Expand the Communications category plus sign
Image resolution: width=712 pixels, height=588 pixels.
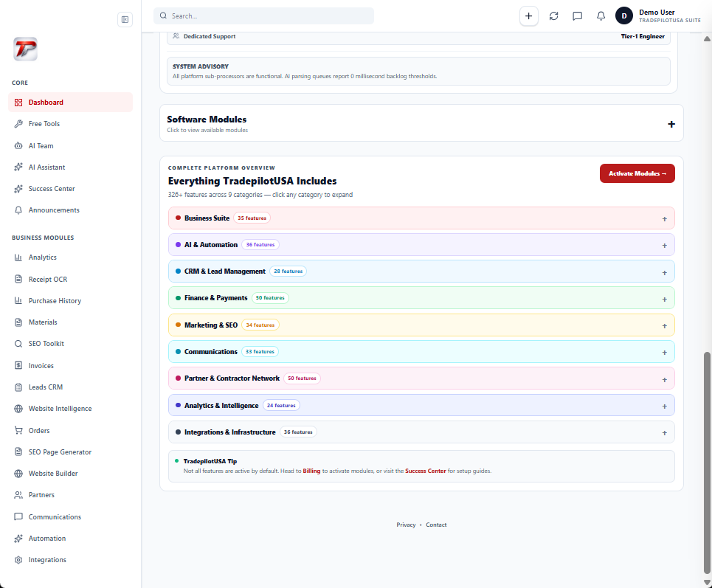point(664,353)
